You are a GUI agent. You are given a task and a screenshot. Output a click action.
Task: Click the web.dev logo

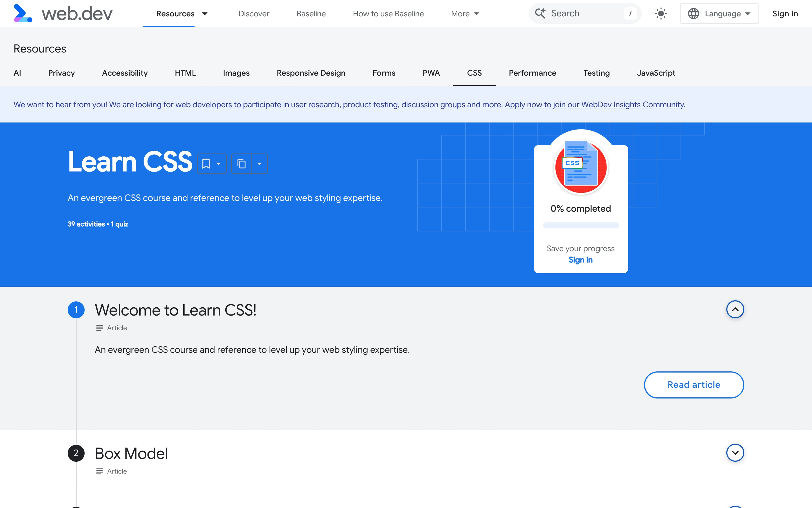pyautogui.click(x=63, y=14)
